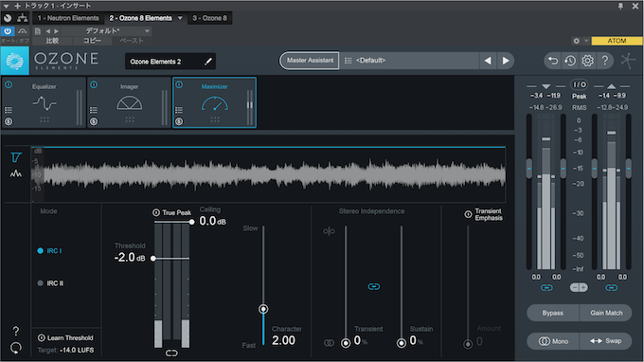Show the waveform meter view icon
Image resolution: width=644 pixels, height=362 pixels.
(15, 173)
